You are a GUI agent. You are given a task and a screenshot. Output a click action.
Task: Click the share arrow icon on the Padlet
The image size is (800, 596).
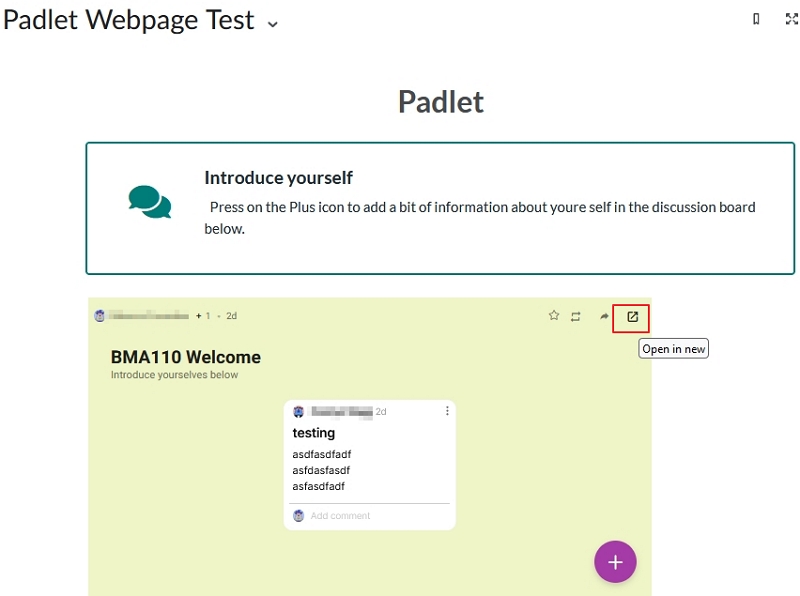pos(604,316)
